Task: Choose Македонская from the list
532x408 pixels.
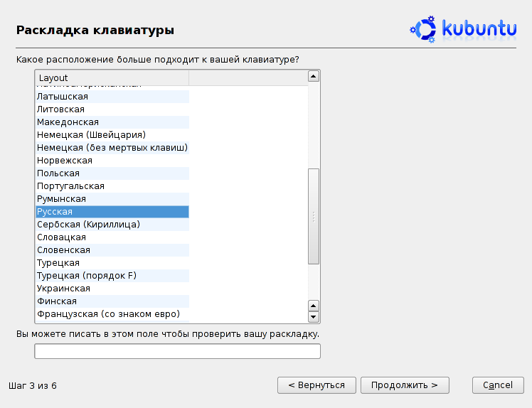Action: [112, 122]
